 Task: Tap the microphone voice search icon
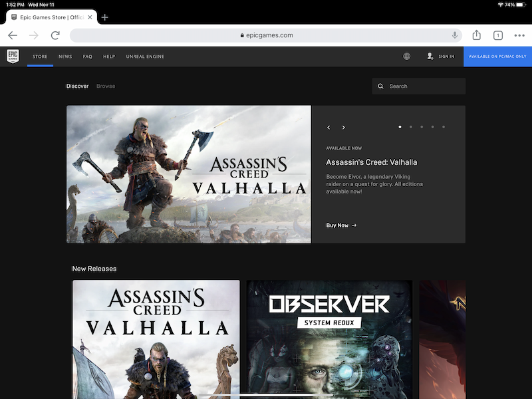tap(455, 35)
